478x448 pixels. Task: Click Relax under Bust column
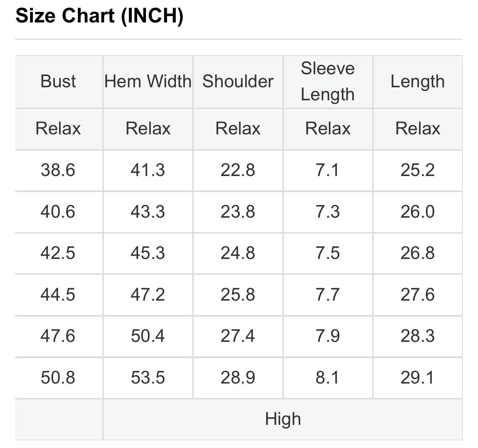tap(58, 129)
